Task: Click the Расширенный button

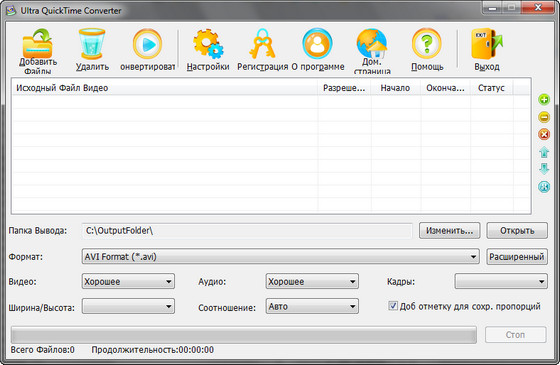Action: click(x=517, y=257)
